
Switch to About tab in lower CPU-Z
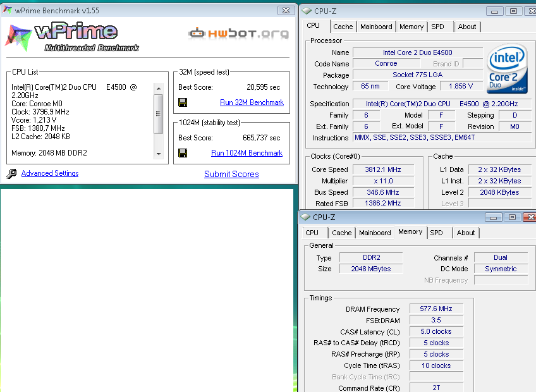point(466,233)
